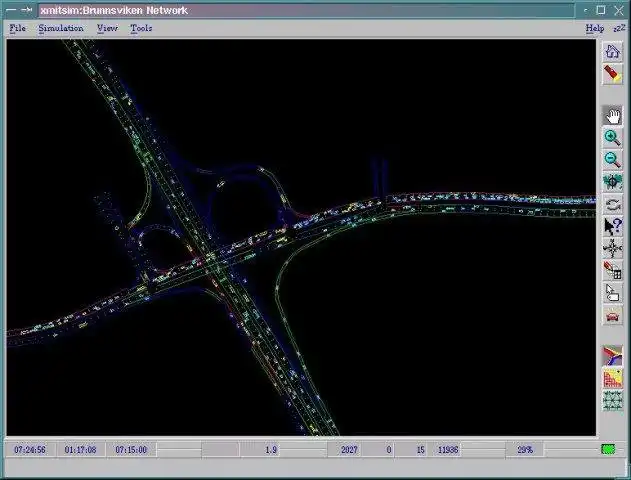Click the current clock 07:24:56 field
The width and height of the screenshot is (631, 480).
(x=30, y=449)
